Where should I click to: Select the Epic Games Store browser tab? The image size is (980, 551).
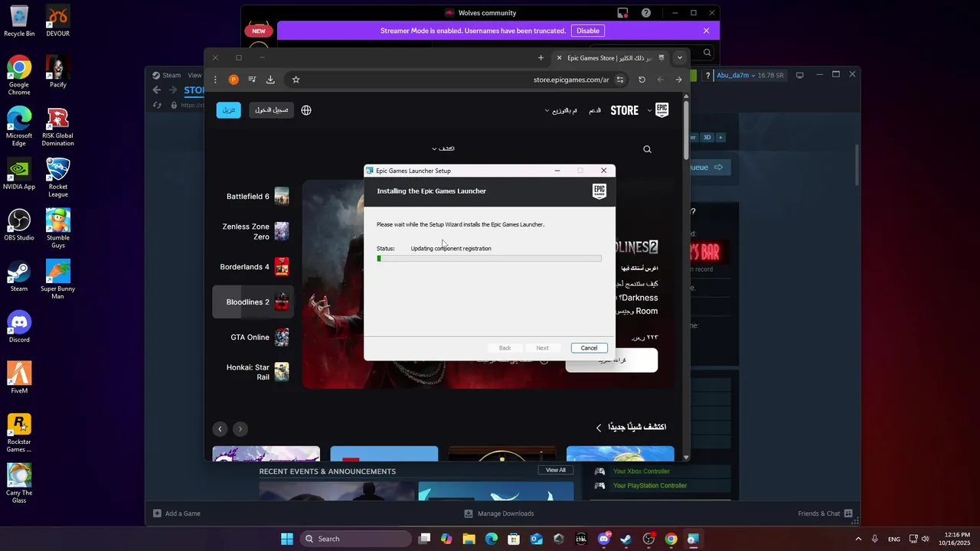(610, 57)
